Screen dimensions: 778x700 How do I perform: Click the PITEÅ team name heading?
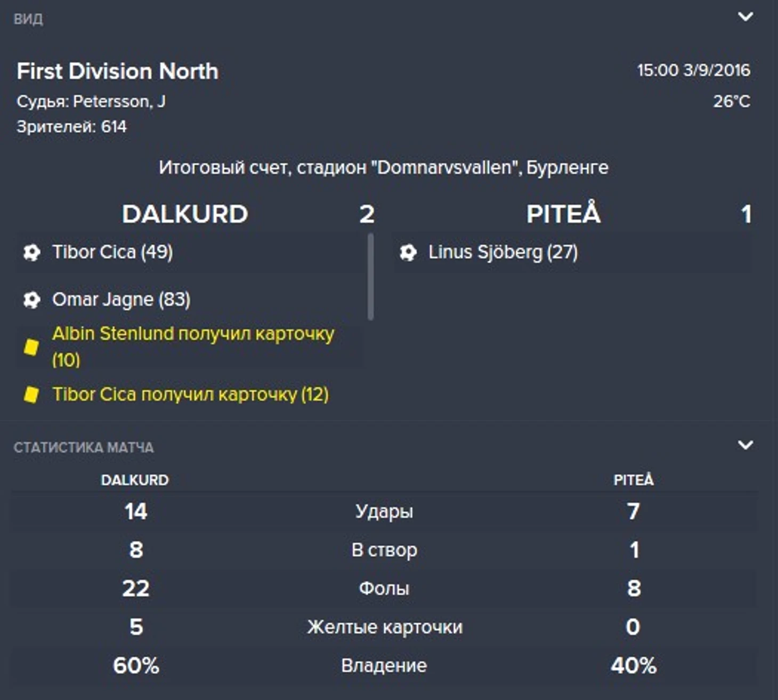pos(563,214)
